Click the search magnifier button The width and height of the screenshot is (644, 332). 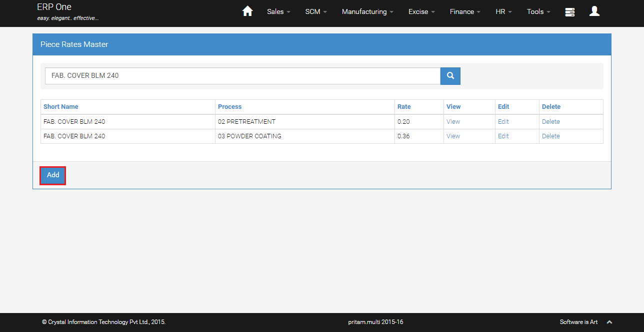[450, 76]
